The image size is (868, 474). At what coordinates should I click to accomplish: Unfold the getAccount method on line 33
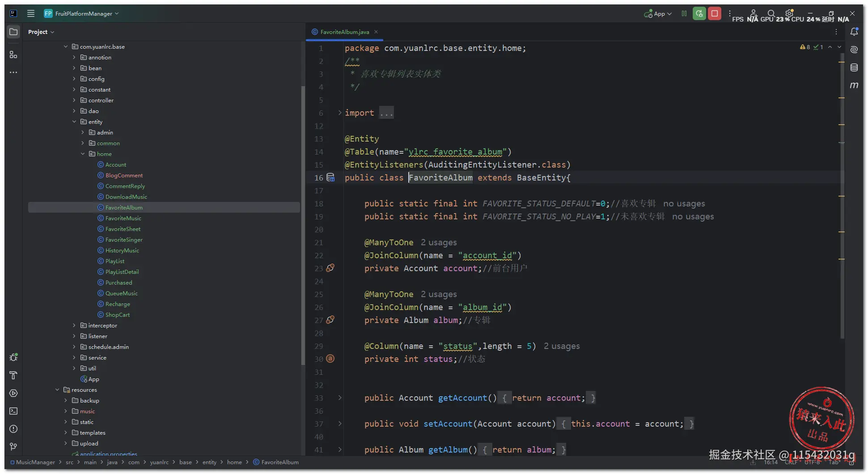[x=340, y=398]
